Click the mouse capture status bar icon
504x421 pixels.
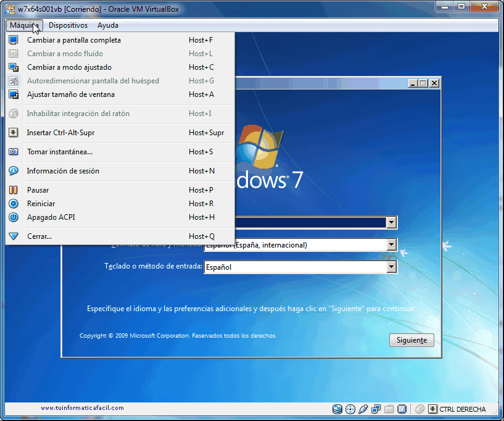tap(419, 409)
